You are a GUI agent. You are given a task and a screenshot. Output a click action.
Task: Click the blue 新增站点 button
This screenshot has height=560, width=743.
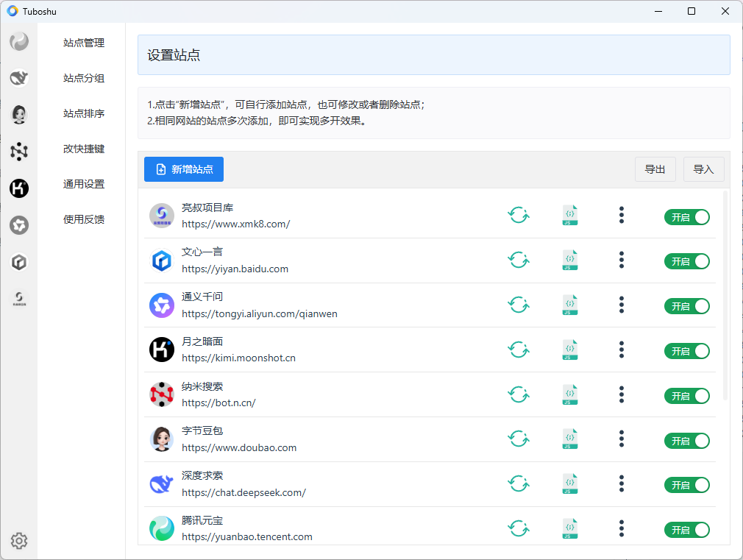pyautogui.click(x=184, y=169)
